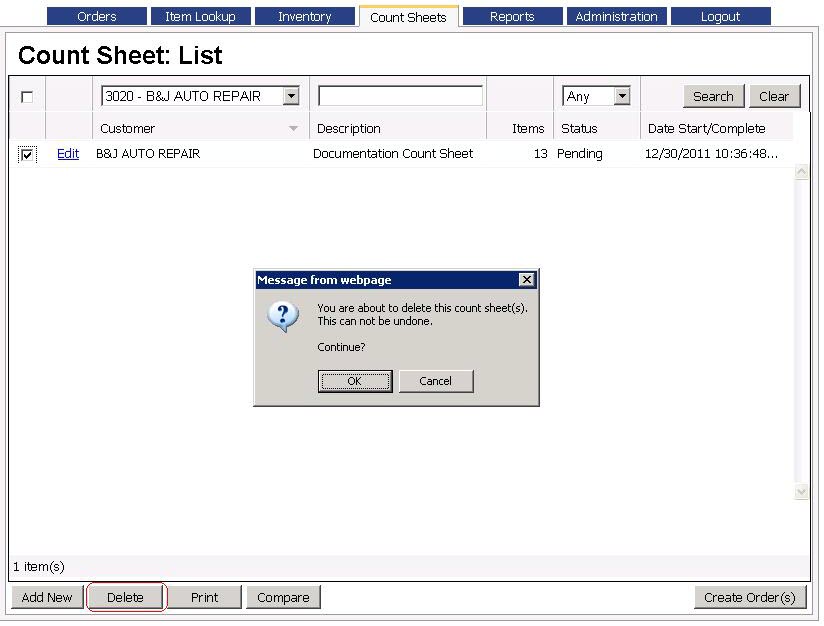Open the customer dropdown 3020 - B&J AUTO REPAIR
Image resolution: width=824 pixels, height=626 pixels.
[x=291, y=96]
